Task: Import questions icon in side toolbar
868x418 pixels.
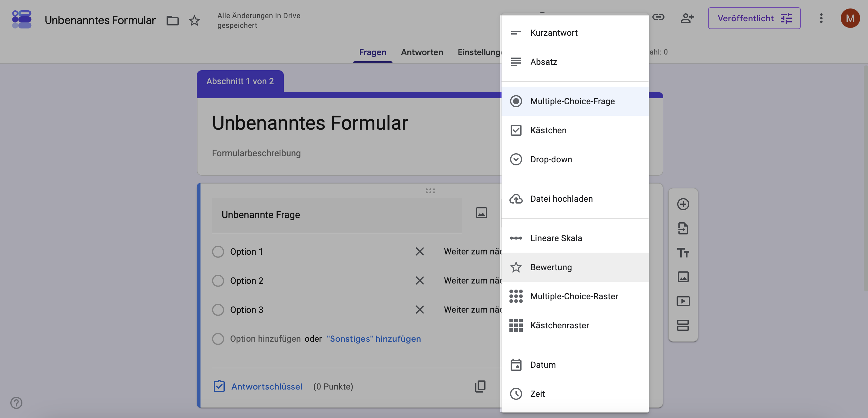Action: click(683, 228)
